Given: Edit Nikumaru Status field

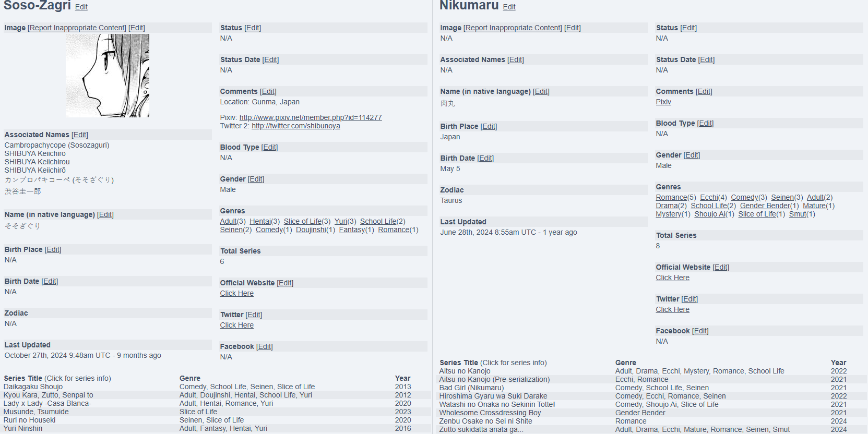Looking at the screenshot, I should 688,28.
